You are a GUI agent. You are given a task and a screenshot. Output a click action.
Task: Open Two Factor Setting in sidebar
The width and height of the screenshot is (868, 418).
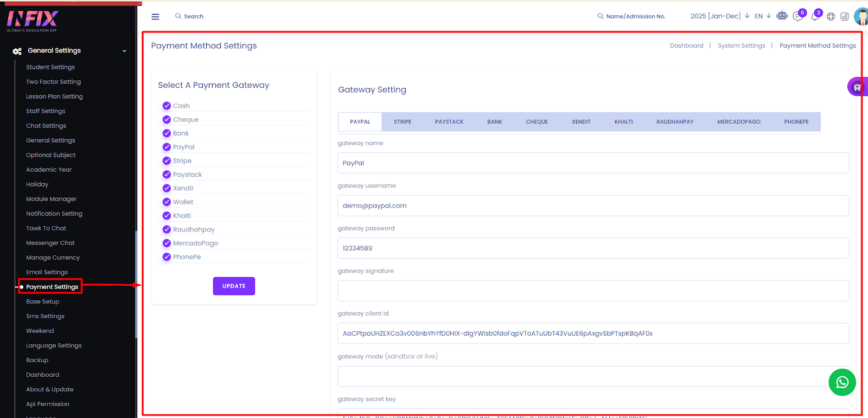click(53, 82)
